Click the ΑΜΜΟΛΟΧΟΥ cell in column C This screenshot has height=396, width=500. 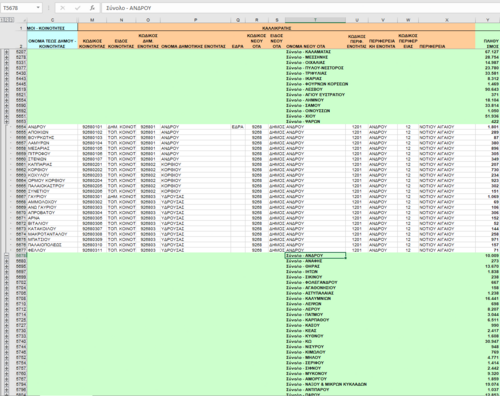coord(52,202)
